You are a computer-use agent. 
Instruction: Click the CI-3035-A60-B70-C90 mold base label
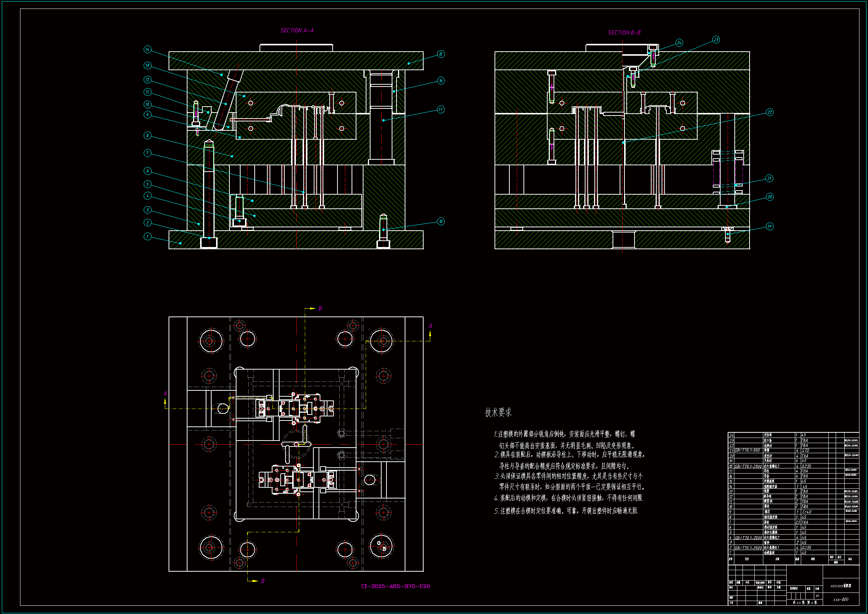(395, 587)
